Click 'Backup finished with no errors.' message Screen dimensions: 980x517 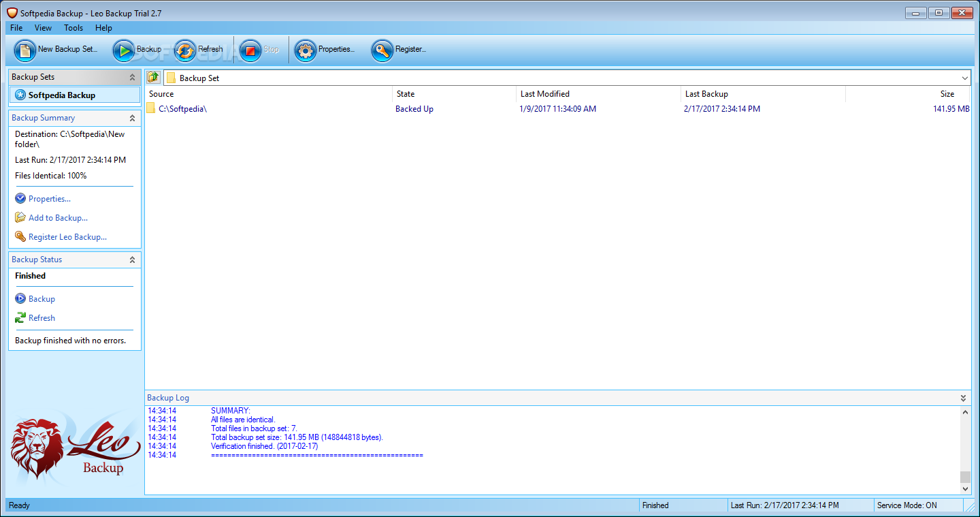click(71, 341)
